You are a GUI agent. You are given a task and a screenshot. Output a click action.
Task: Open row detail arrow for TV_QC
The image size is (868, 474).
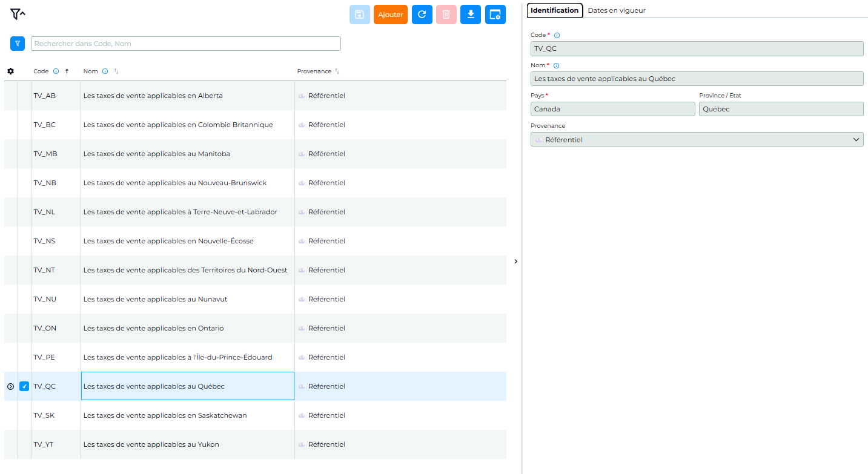pos(10,386)
